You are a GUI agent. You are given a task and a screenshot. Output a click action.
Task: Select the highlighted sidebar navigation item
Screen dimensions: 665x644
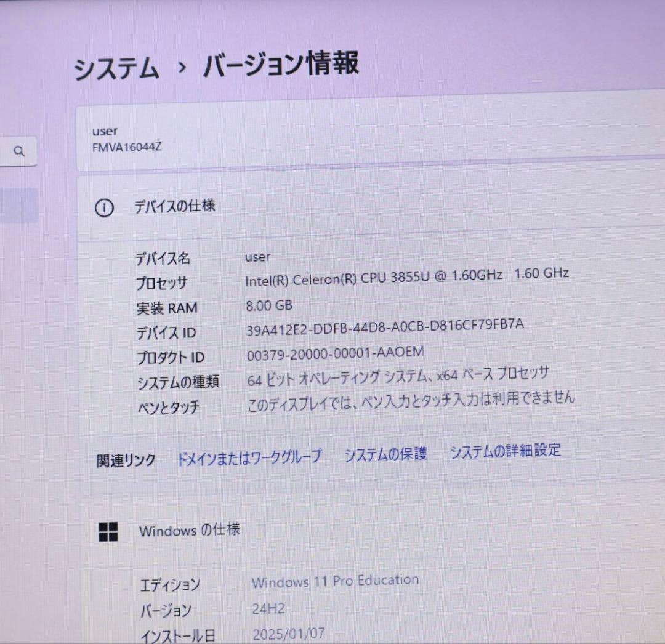[x=19, y=206]
